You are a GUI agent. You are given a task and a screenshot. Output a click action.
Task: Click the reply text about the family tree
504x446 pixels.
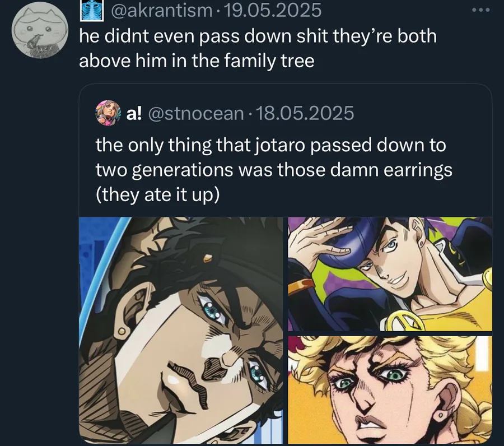(x=258, y=48)
